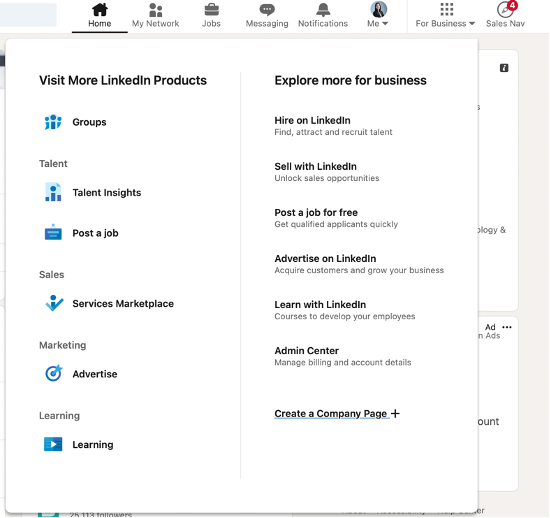Click the plus icon beside Create a Company Page

[x=395, y=413]
